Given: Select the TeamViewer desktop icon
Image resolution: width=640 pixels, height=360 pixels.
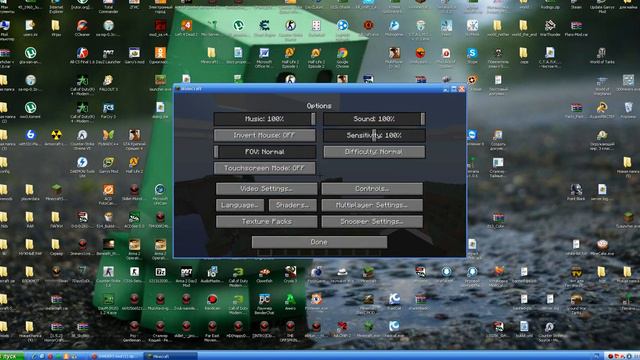Looking at the screenshot, I should coord(472,138).
